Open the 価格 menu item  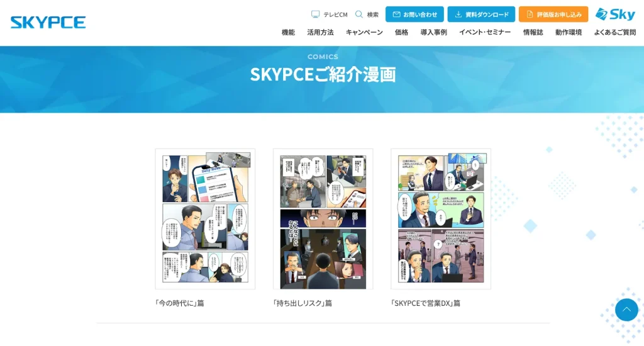402,32
